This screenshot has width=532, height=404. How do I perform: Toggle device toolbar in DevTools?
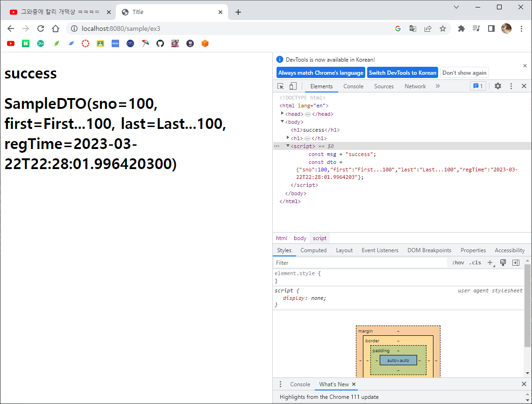(293, 86)
